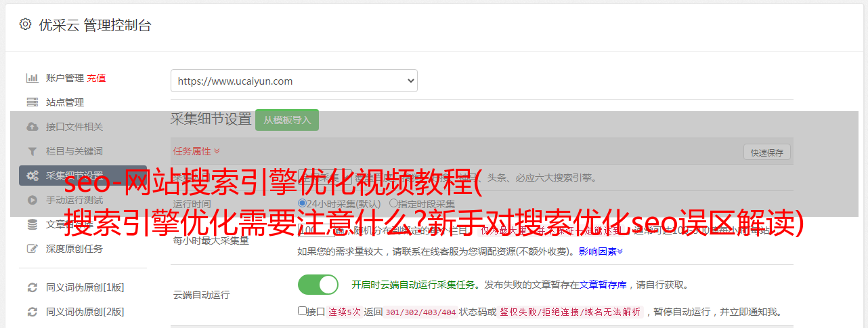Toggle the 云端自动运行 switch
868x328 pixels.
click(318, 285)
